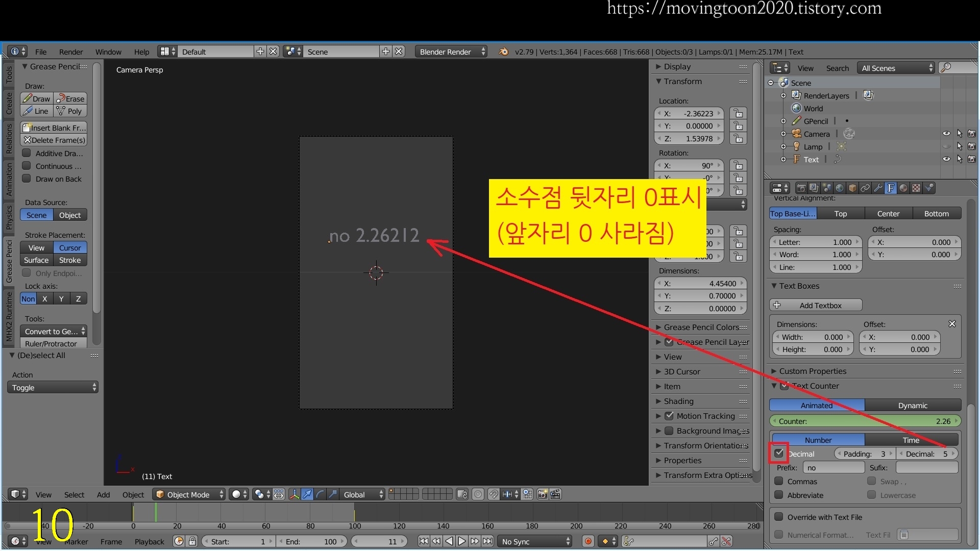The height and width of the screenshot is (551, 980).
Task: Open the Scene properties tab icon
Action: 827,188
